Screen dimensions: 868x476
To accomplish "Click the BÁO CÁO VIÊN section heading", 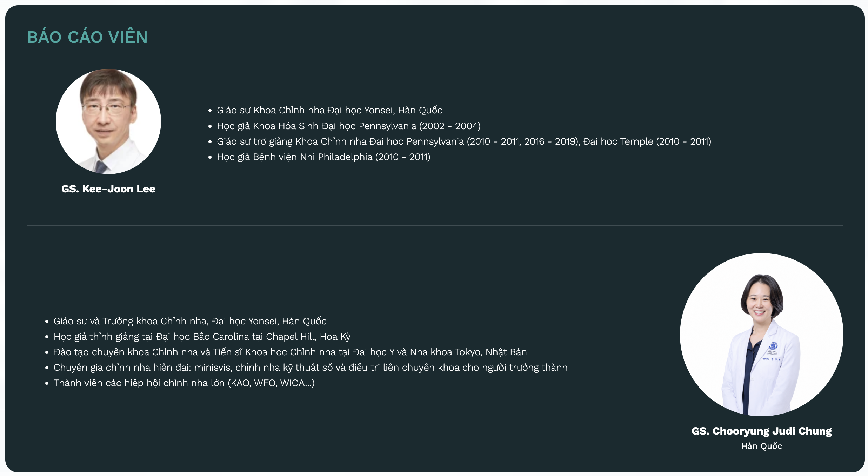I will coord(87,37).
